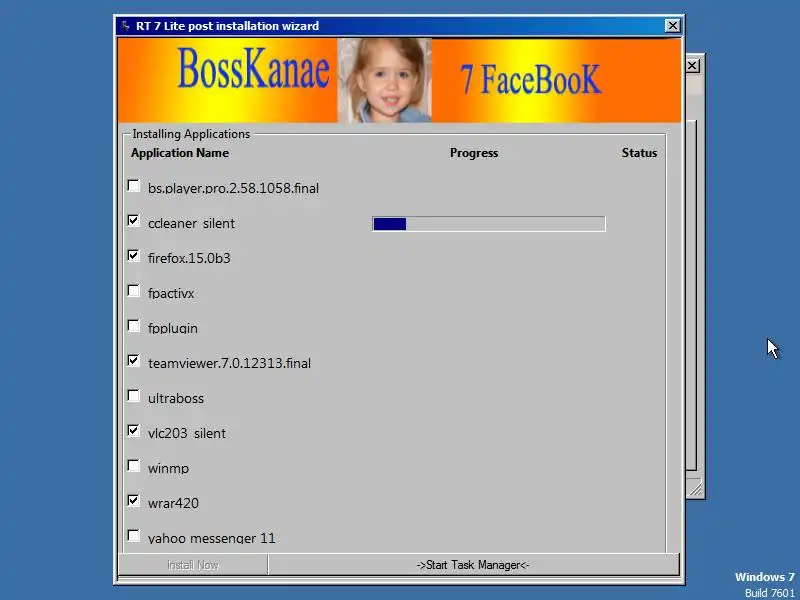
Task: Select the fpplugin label
Action: [x=172, y=328]
